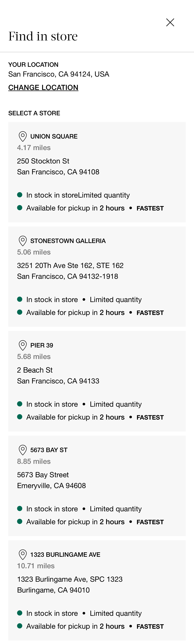
Task: Click the Union Square location pin icon
Action: tap(22, 136)
